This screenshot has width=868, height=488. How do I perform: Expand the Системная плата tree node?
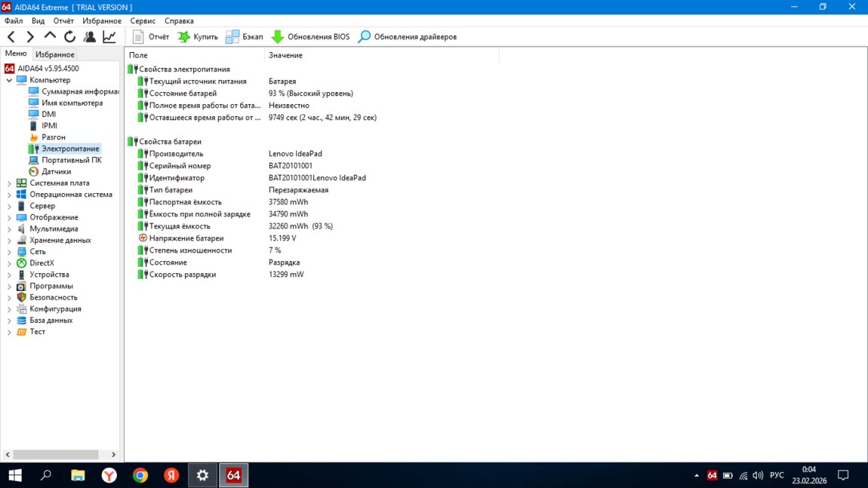click(9, 183)
